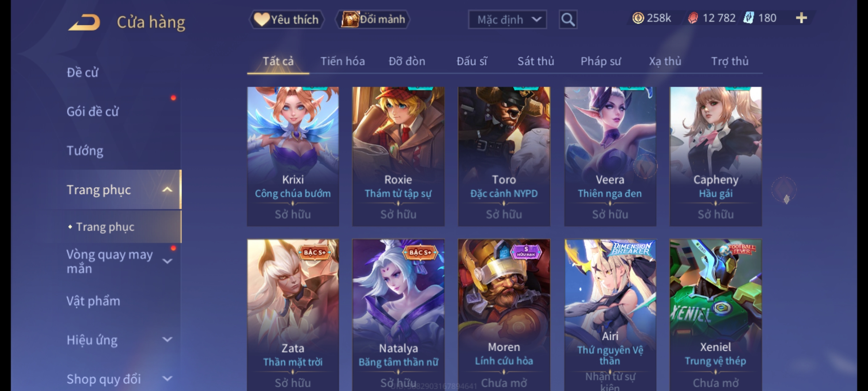Open the Mặc định sort dropdown
The height and width of the screenshot is (391, 868).
point(507,20)
